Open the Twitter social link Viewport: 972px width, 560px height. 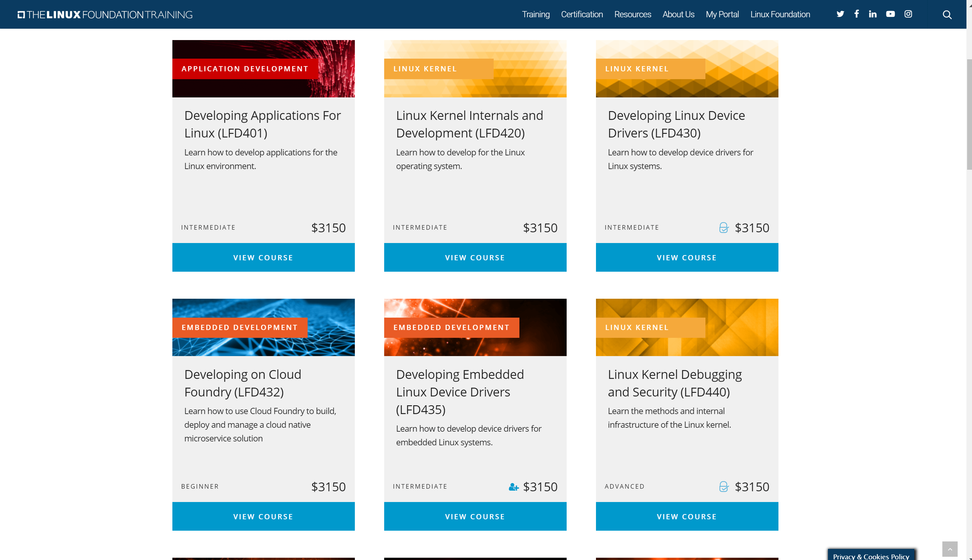point(840,14)
